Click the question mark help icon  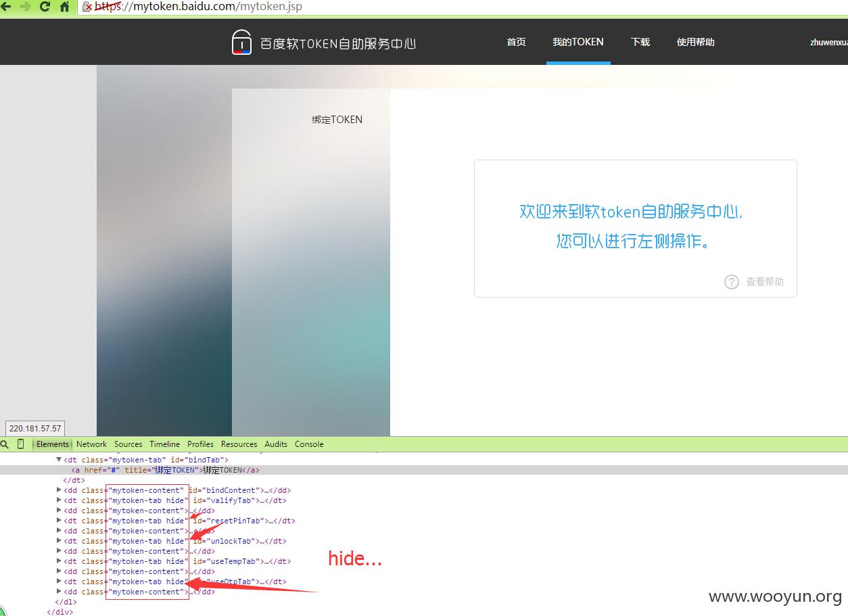pos(732,282)
